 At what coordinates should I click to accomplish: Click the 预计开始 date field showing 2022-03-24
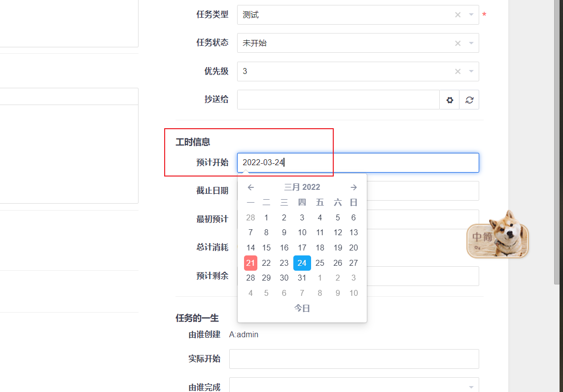358,163
